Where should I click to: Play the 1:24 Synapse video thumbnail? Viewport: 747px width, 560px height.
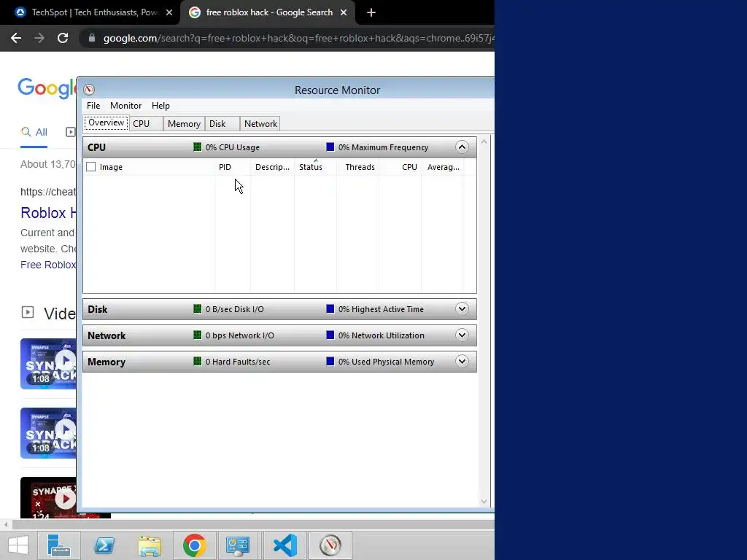[48, 498]
